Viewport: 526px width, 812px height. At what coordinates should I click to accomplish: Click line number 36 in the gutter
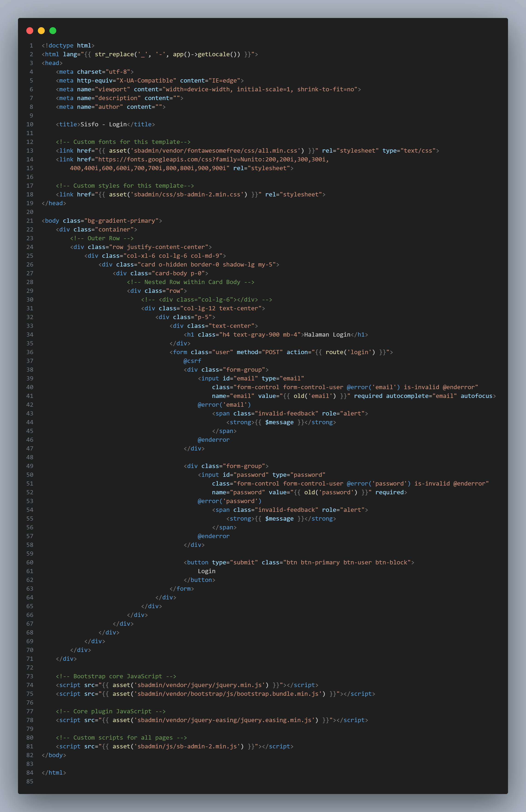pos(30,352)
